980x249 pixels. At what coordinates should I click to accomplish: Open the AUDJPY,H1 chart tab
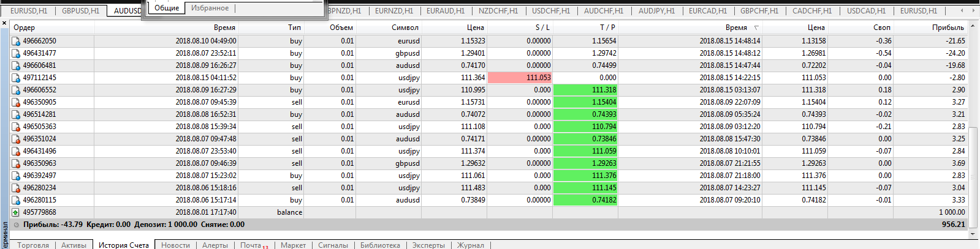pos(656,10)
